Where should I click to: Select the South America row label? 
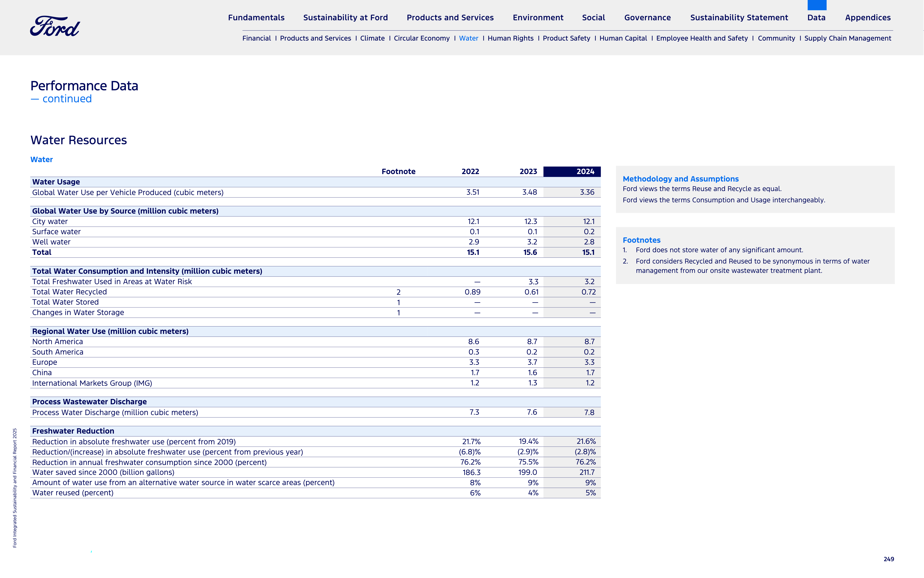[58, 352]
